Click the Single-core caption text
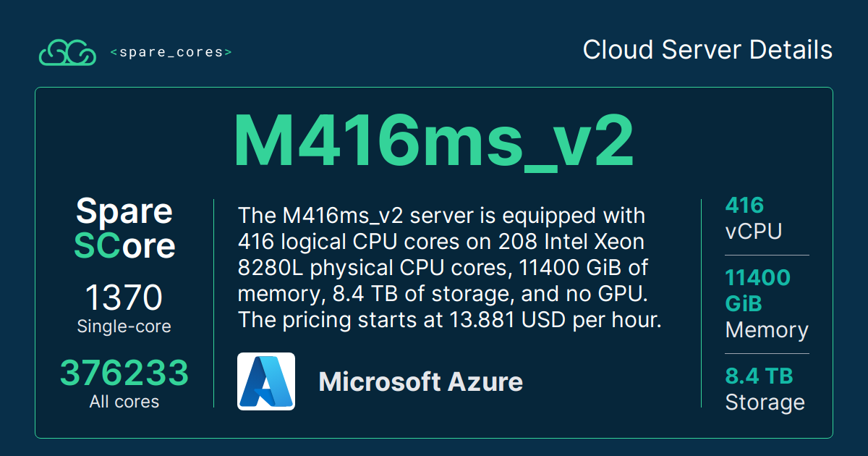The height and width of the screenshot is (456, 868). (124, 326)
